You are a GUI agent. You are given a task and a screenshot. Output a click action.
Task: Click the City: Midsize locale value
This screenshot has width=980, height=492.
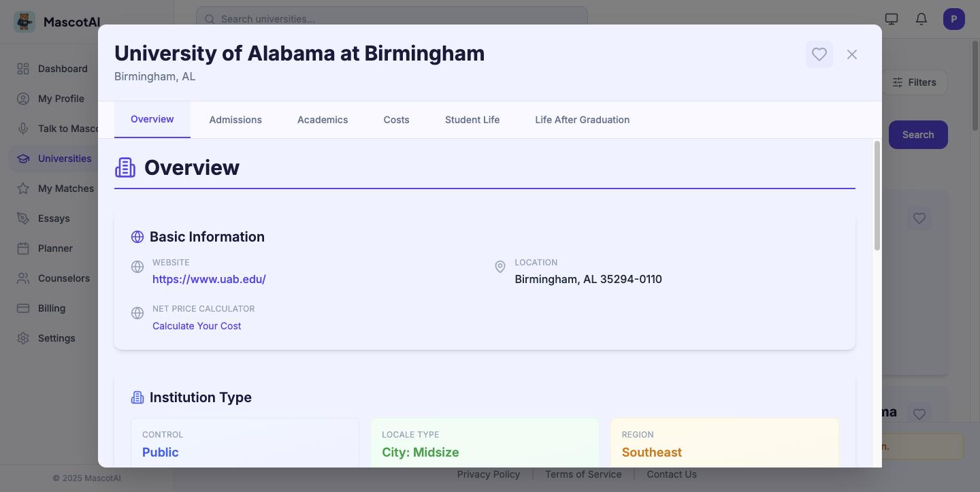coord(421,453)
